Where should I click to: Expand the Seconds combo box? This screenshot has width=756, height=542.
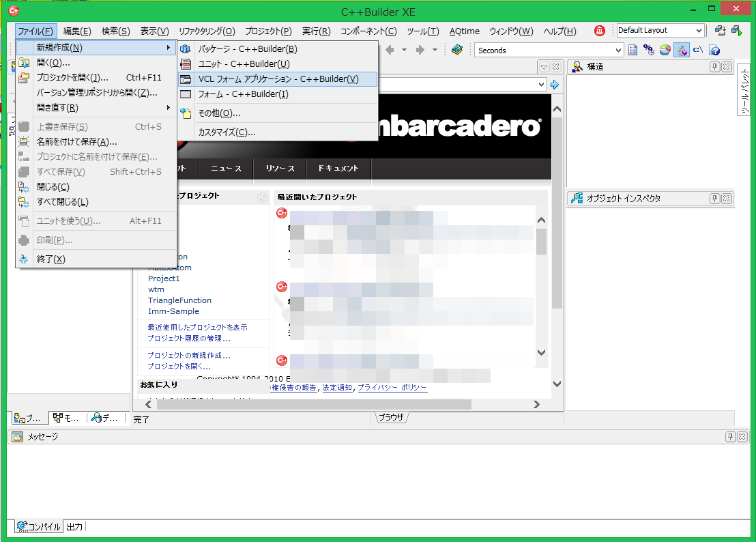(618, 50)
